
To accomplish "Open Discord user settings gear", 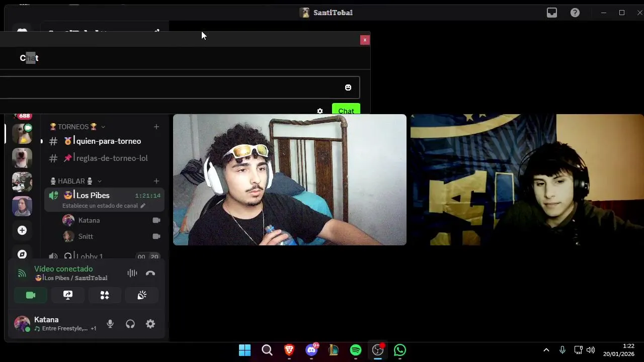I will [x=150, y=324].
